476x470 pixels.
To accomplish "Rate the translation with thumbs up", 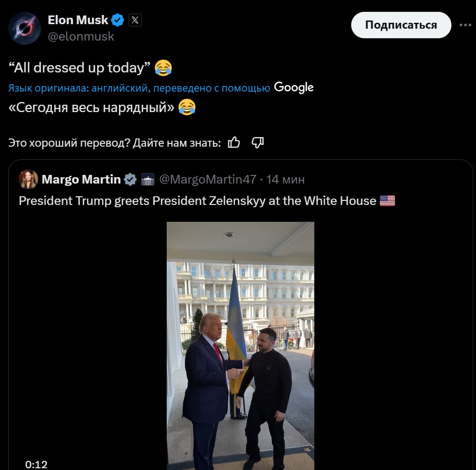I will coord(234,143).
